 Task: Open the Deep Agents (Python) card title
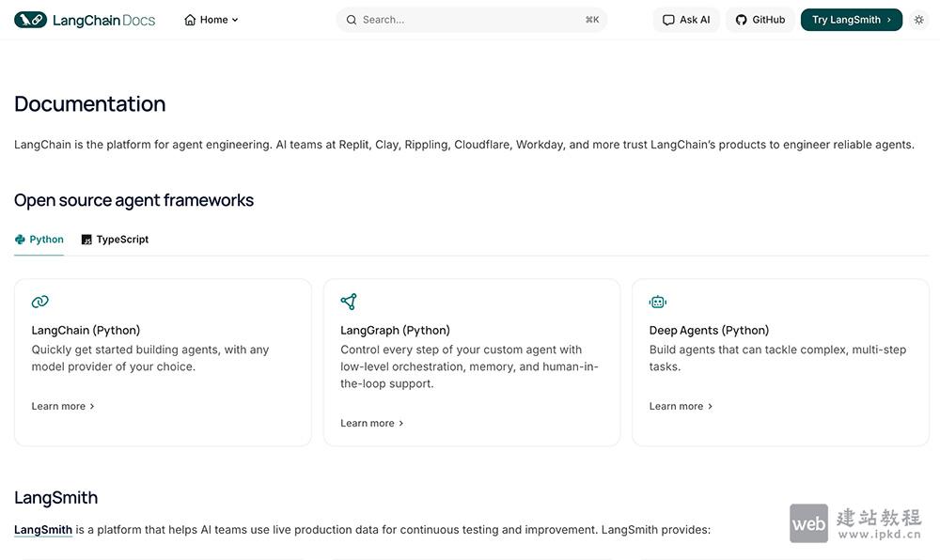[x=709, y=331]
